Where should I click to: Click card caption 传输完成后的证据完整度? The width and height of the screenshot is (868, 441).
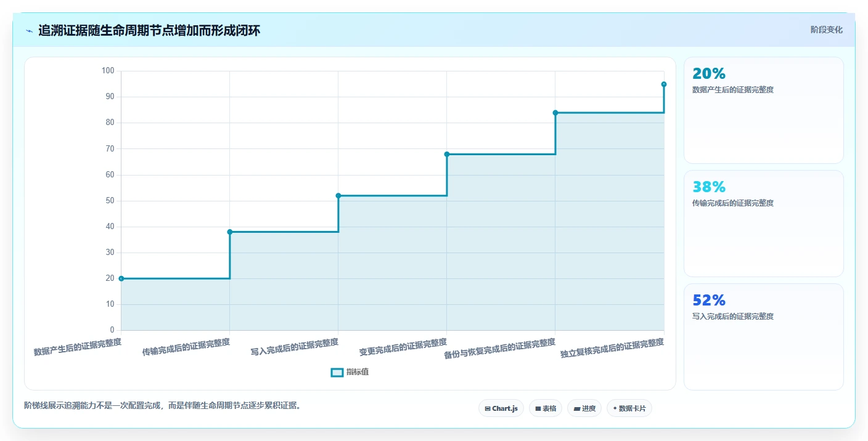pos(733,203)
